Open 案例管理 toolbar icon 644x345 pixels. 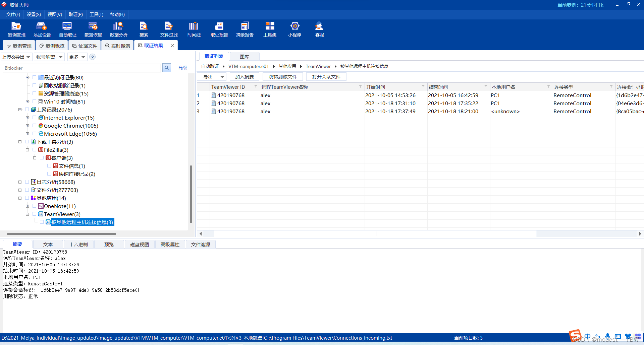(16, 29)
